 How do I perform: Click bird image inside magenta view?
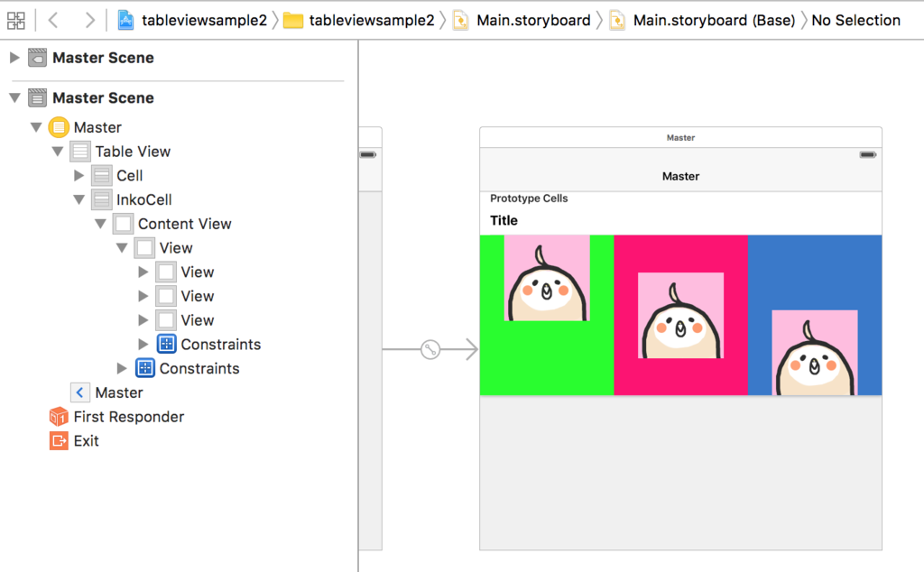pyautogui.click(x=680, y=315)
